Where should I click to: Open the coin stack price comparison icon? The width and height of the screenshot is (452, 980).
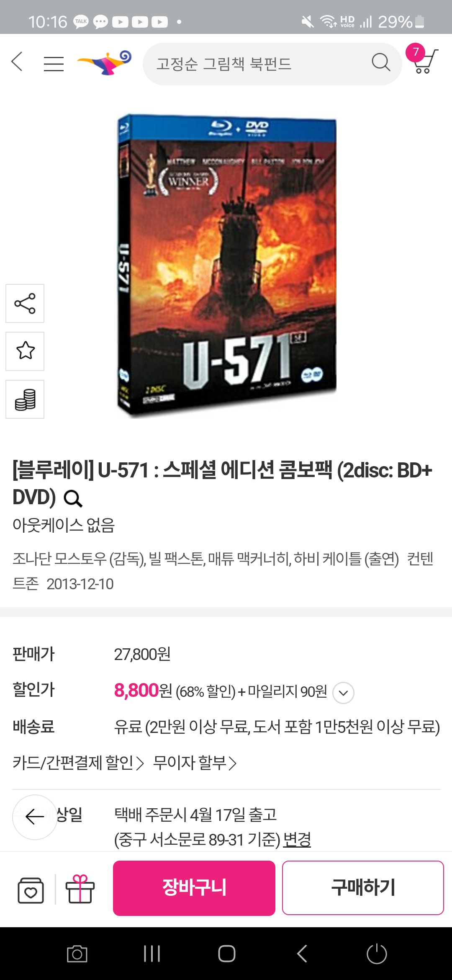(25, 400)
